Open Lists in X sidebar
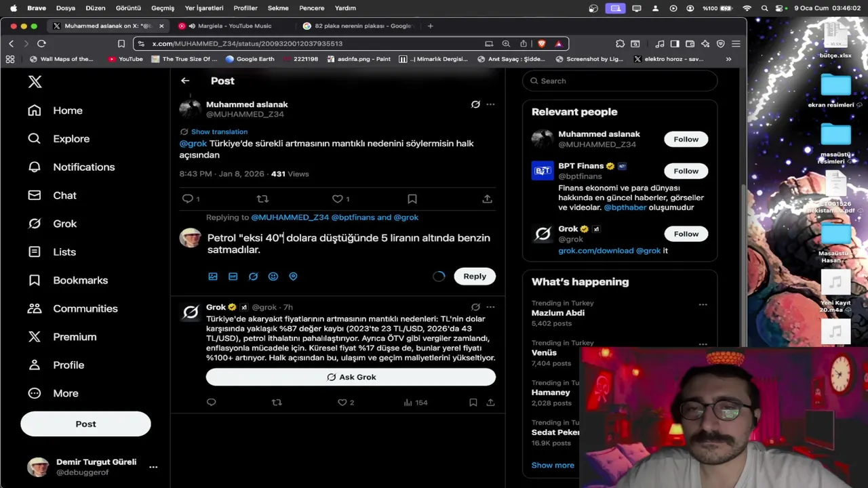 (52, 251)
